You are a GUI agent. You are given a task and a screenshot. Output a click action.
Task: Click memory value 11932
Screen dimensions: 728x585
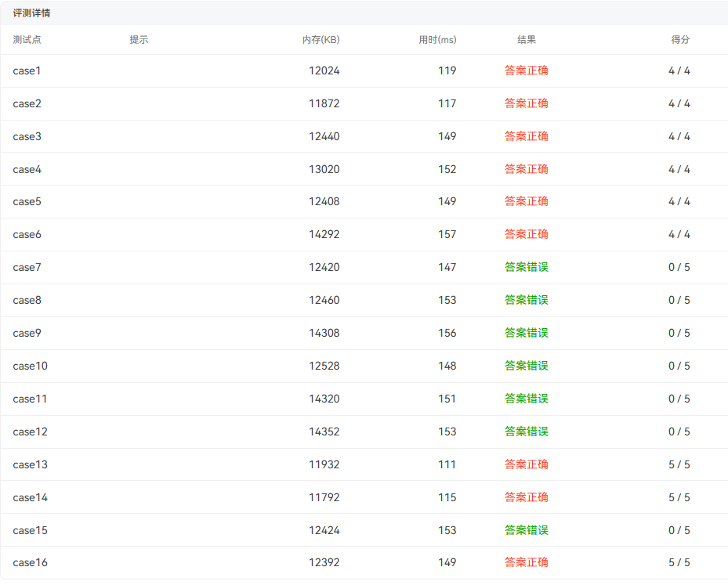[x=324, y=464]
